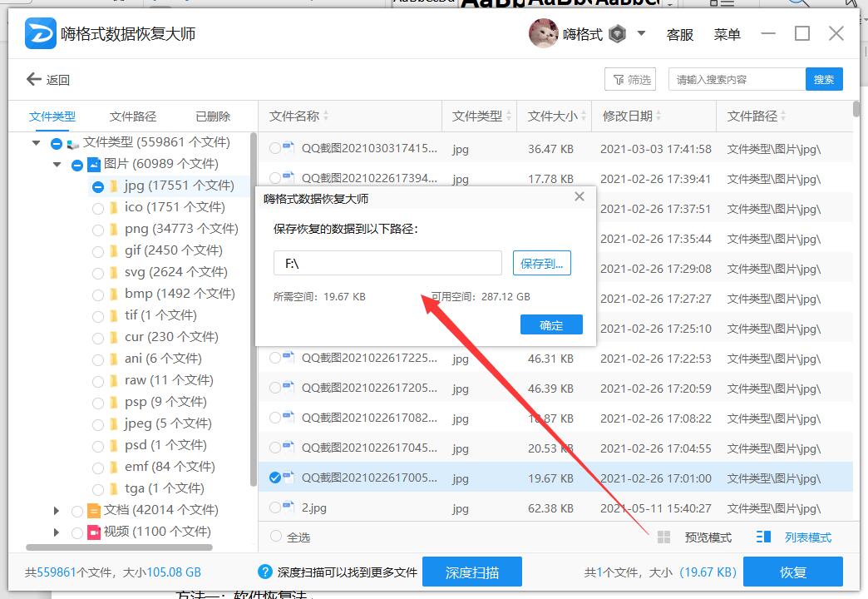Click the app logo icon in the title bar
The height and width of the screenshot is (599, 868).
tap(41, 33)
